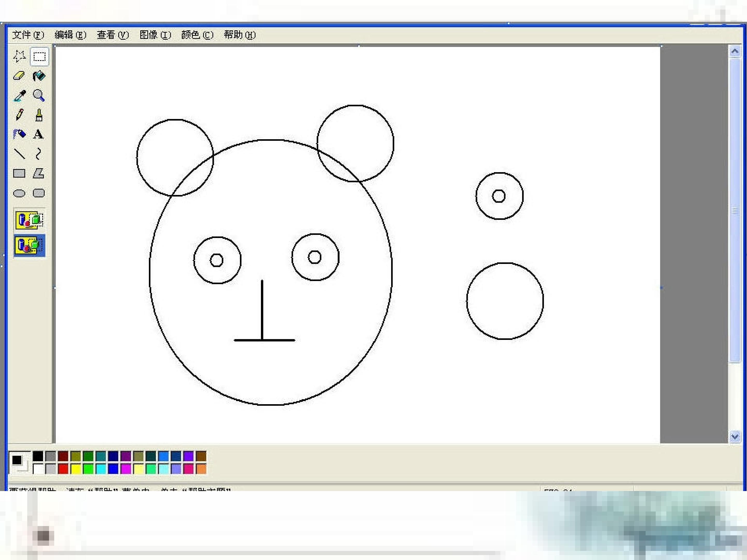747x560 pixels.
Task: Pick the magenta color swatch
Action: (x=126, y=468)
